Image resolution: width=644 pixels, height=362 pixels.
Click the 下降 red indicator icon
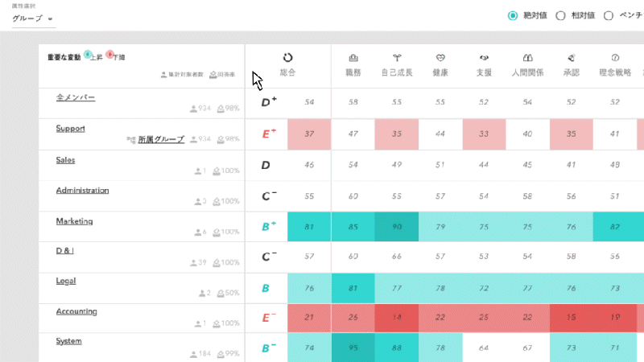coord(109,54)
